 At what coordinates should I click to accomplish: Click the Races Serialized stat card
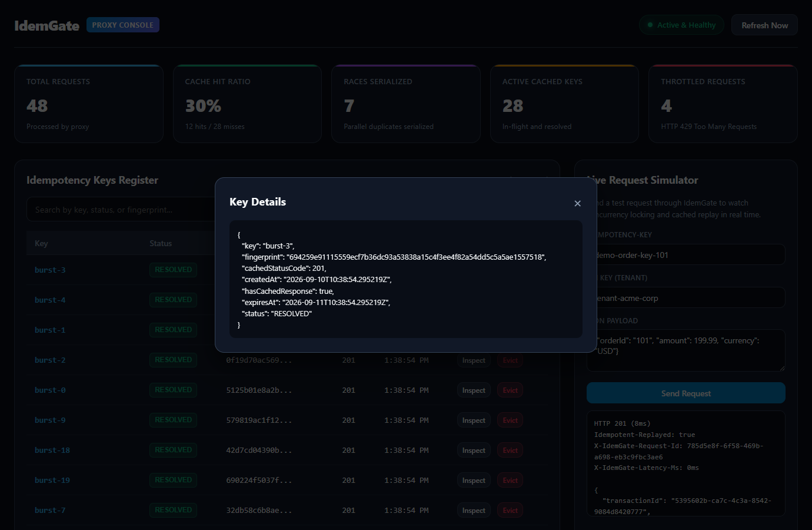point(406,104)
